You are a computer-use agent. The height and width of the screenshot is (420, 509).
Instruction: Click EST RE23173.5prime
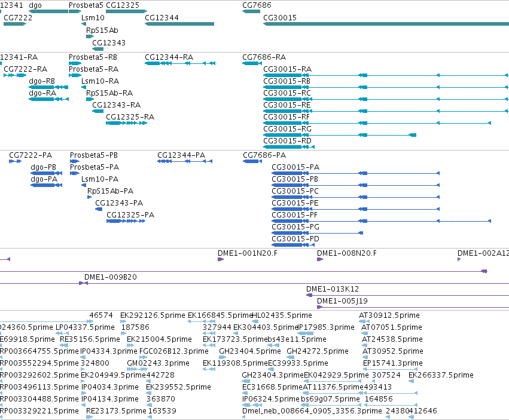coord(116,411)
